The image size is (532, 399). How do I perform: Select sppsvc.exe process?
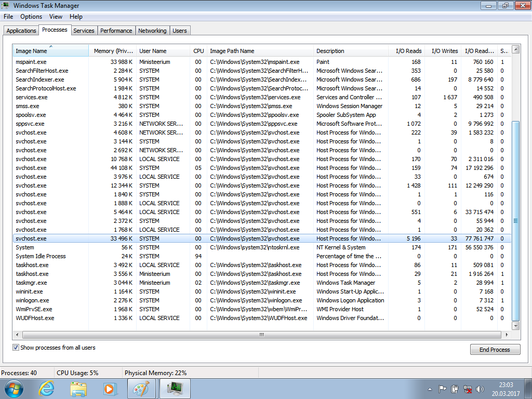(262, 124)
